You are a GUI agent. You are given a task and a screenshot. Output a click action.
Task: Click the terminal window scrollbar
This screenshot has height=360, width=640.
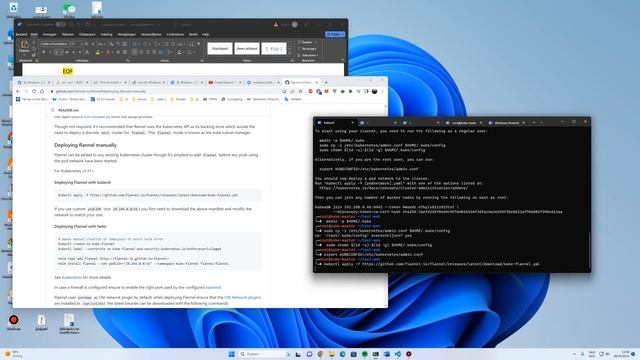click(x=589, y=249)
